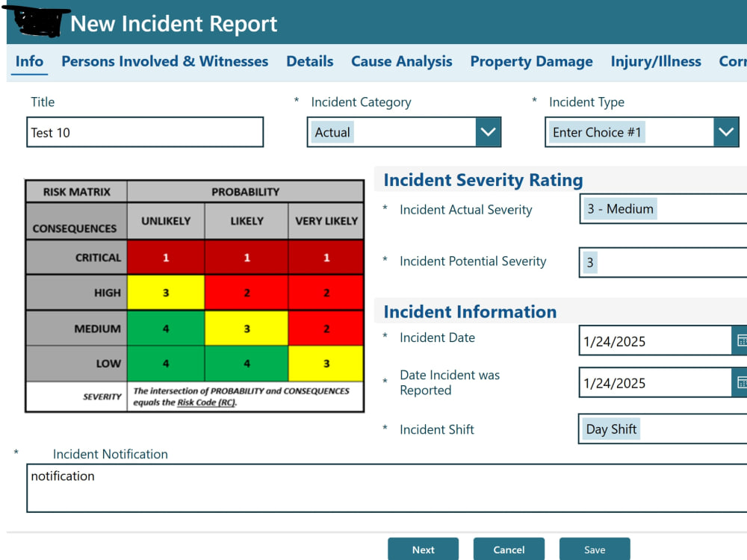Go to the Details tab
Image resolution: width=747 pixels, height=560 pixels.
[x=310, y=61]
